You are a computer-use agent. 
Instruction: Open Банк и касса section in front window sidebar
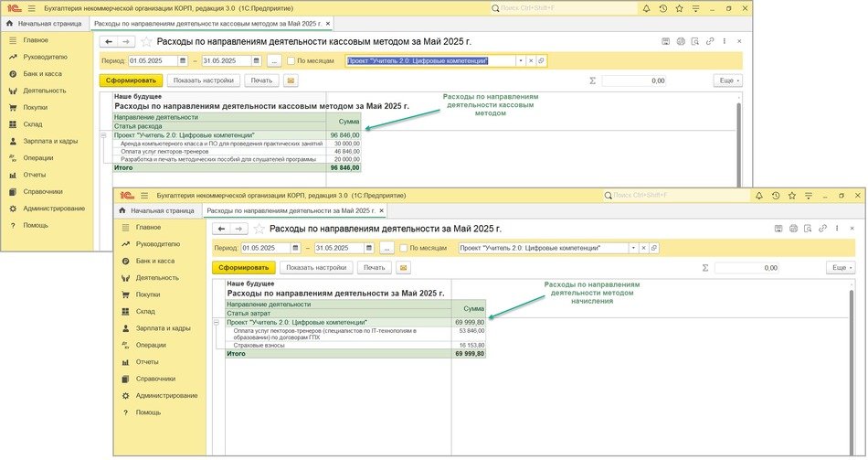[154, 261]
